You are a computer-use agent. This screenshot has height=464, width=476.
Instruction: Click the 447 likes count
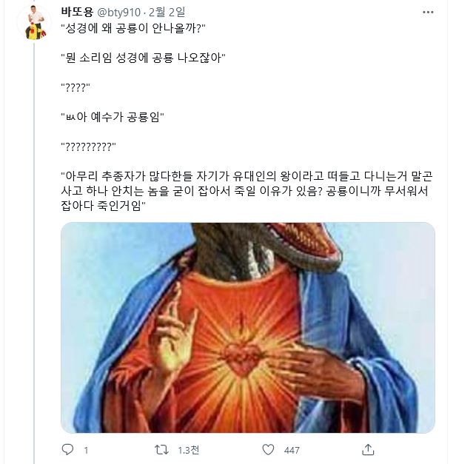(x=292, y=450)
